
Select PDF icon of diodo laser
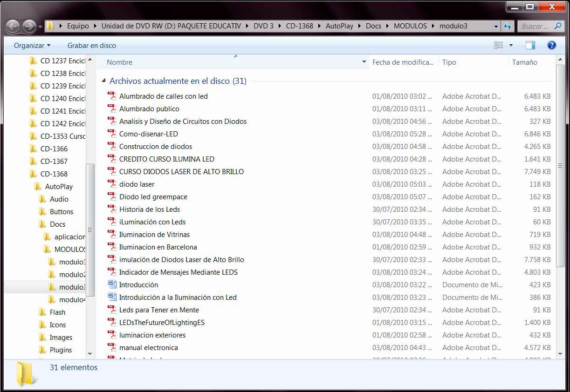tap(112, 184)
